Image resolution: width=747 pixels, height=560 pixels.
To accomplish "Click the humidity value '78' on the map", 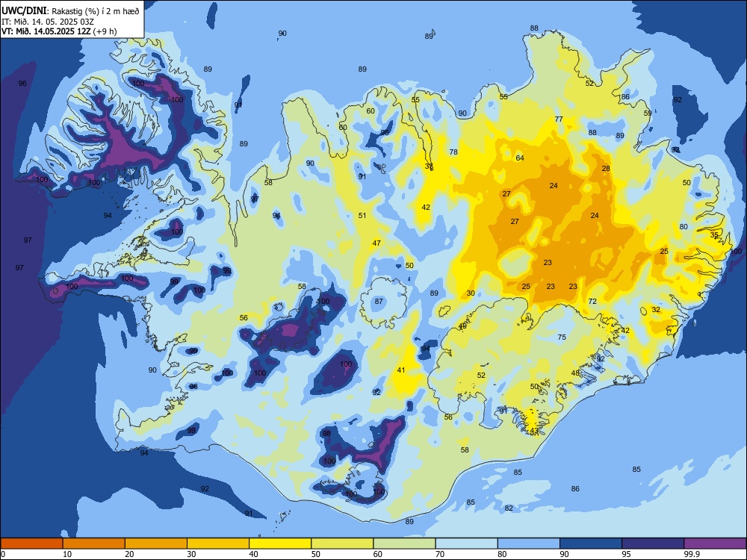I will pos(453,152).
